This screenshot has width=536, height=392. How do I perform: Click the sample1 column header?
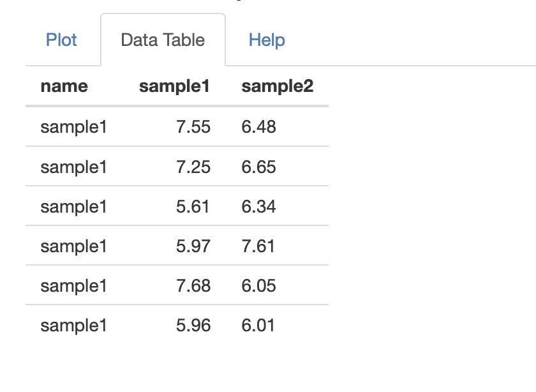[174, 86]
